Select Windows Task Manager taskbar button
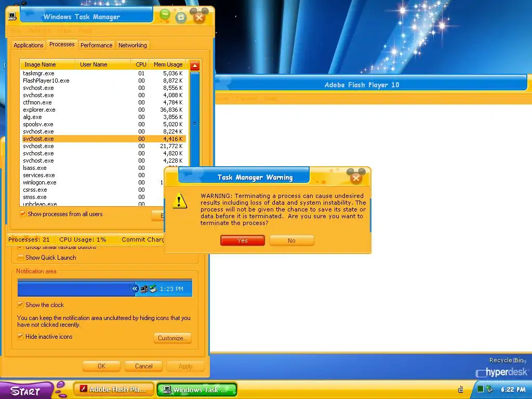 (x=197, y=390)
